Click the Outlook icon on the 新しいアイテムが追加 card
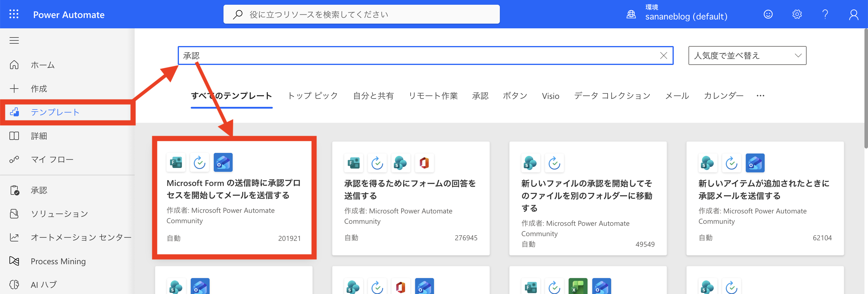 pyautogui.click(x=755, y=163)
